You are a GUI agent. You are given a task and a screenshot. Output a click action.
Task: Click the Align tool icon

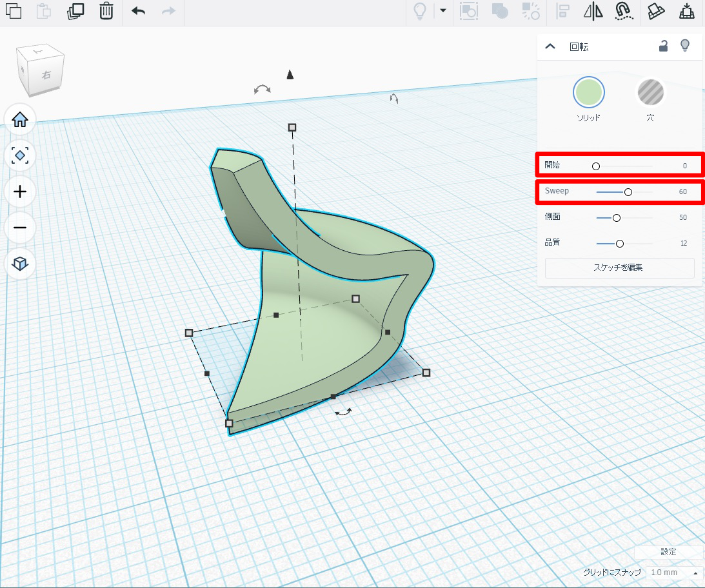(563, 11)
